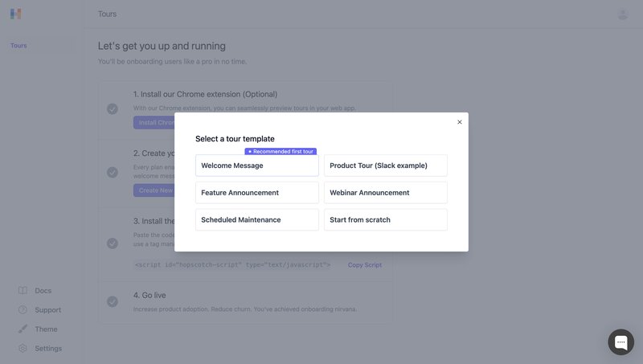Screen dimensions: 643x364
Task: Close the tour template dialog
Action: coord(460,122)
